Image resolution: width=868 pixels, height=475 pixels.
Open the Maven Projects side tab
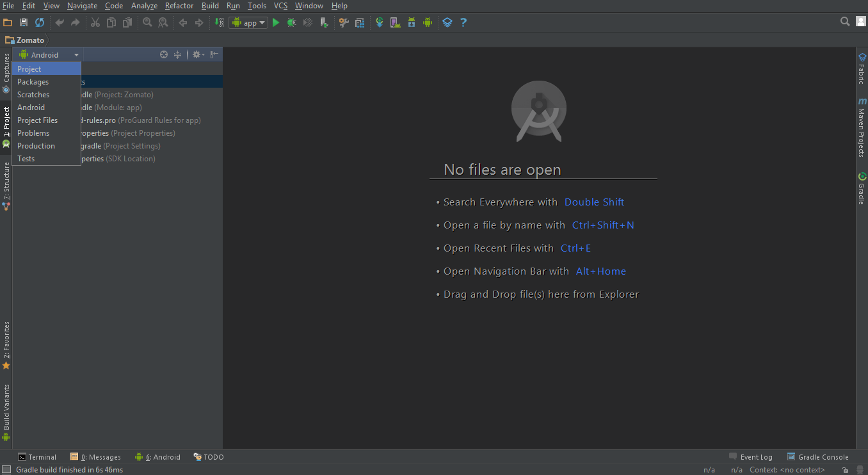[862, 127]
